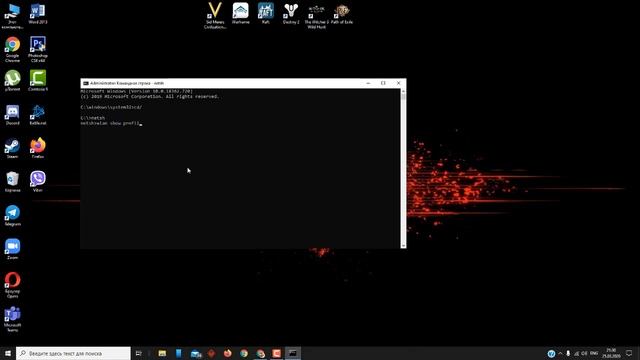Switch to the Command Prompt taskbar button
Screen dimensions: 640x360
(x=293, y=353)
